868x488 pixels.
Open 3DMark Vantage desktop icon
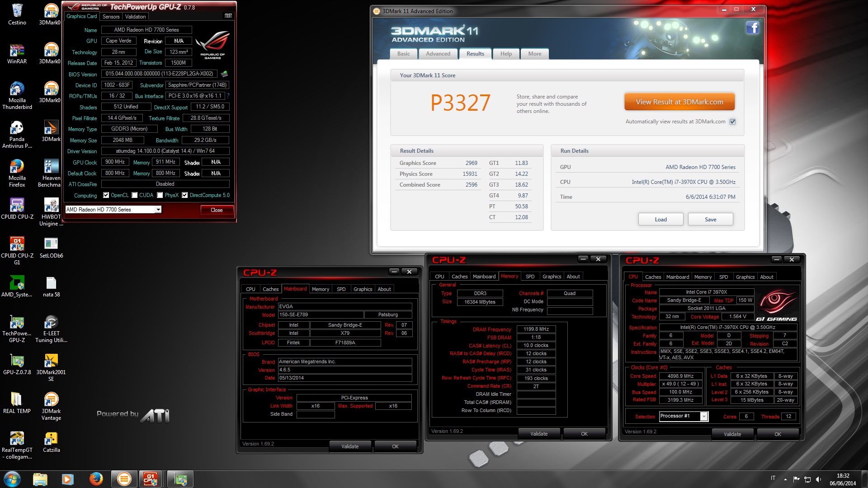(51, 407)
